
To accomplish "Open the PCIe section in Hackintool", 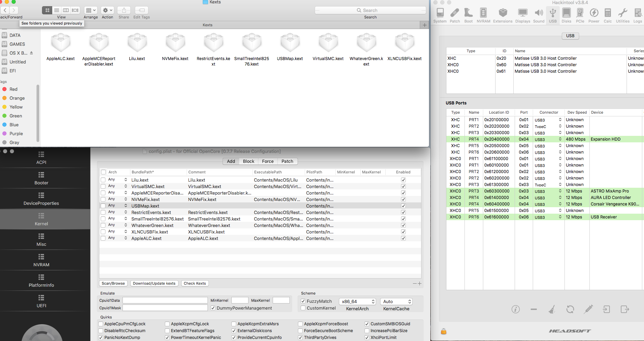I will 580,15.
